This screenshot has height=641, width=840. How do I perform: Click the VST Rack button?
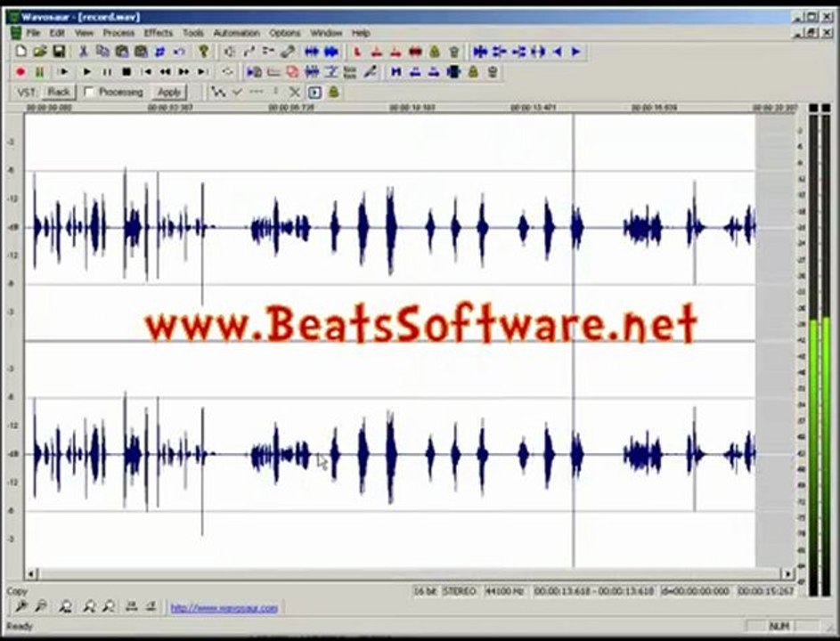59,92
